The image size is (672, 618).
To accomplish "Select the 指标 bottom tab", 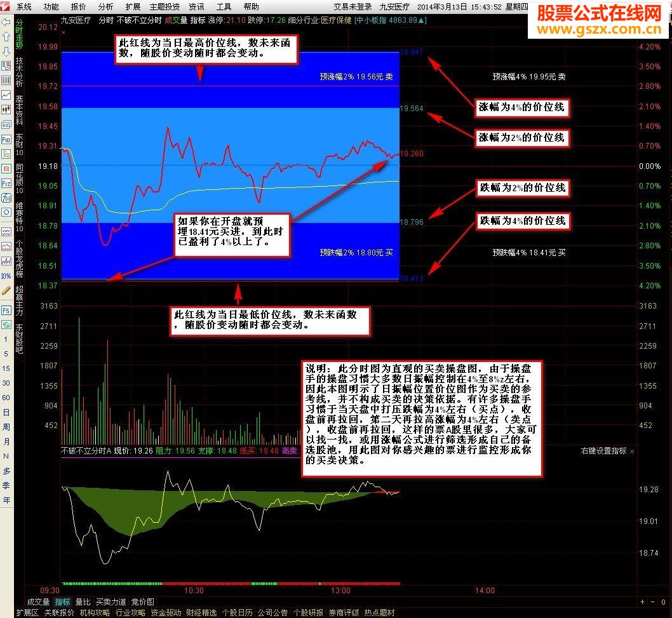I will click(x=63, y=602).
